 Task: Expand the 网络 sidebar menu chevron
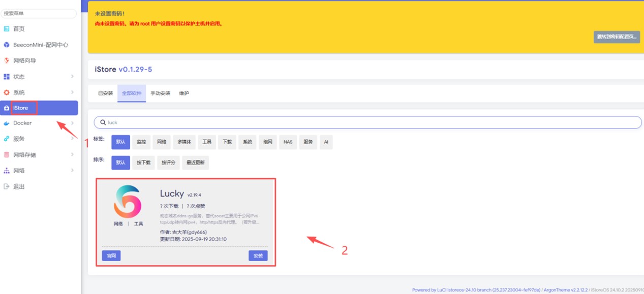point(72,171)
